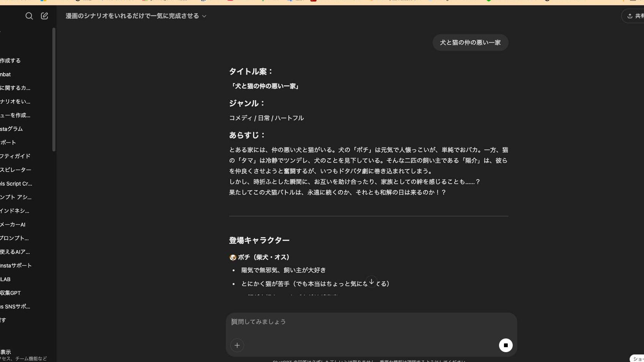Stop the response generation
The image size is (644, 362).
[505, 345]
